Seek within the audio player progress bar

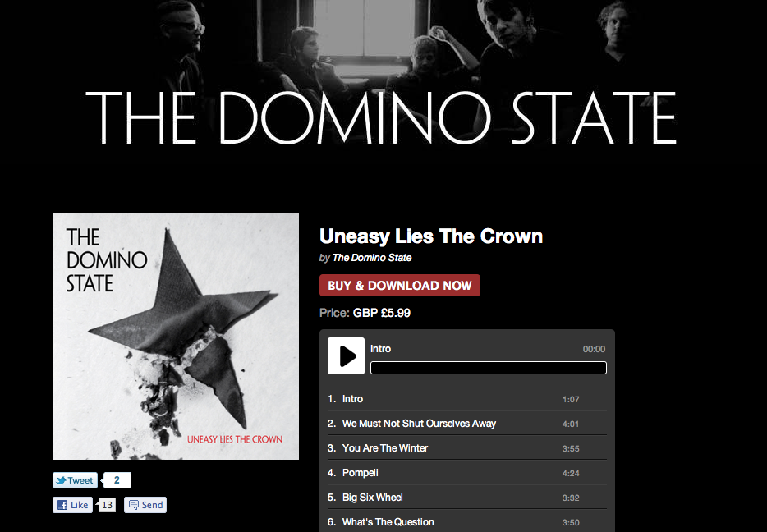(x=488, y=368)
